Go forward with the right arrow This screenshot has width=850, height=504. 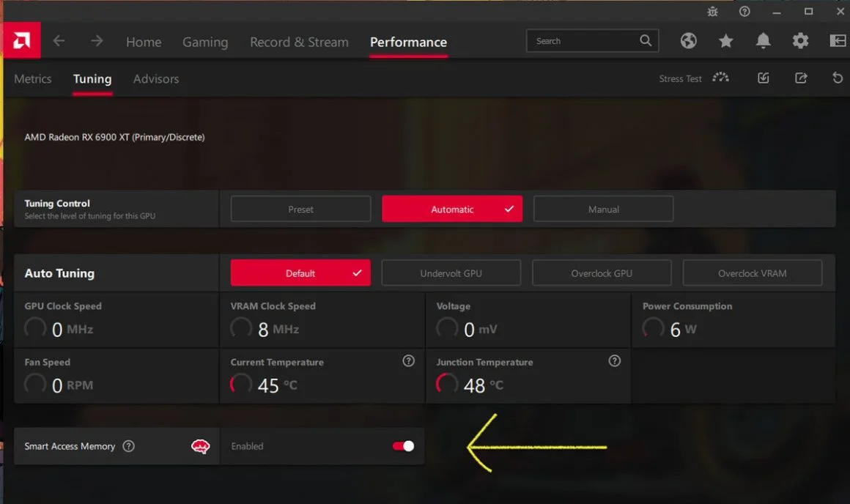tap(97, 40)
